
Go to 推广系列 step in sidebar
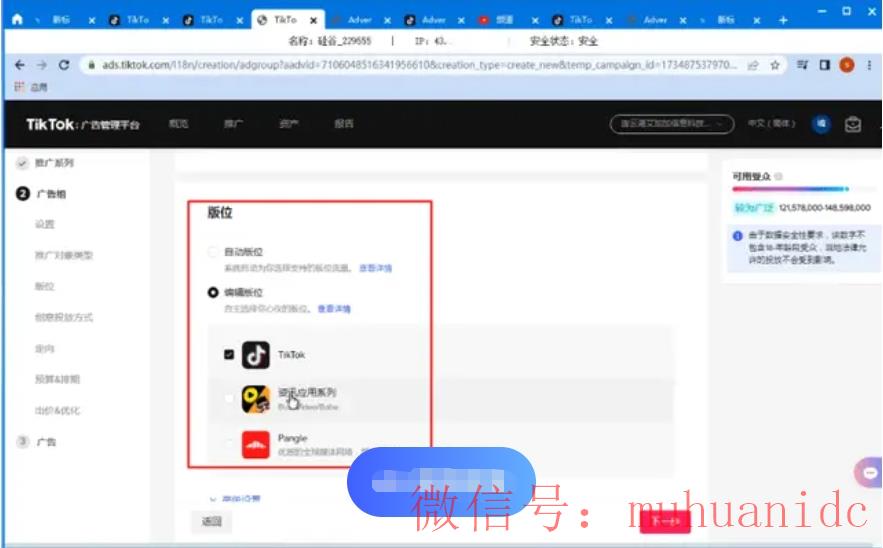(x=54, y=163)
